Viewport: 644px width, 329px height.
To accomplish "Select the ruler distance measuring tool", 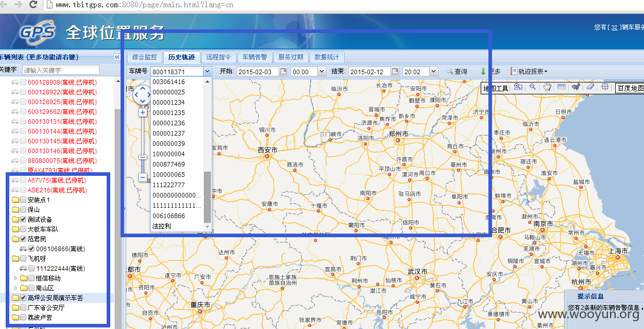I will [562, 87].
